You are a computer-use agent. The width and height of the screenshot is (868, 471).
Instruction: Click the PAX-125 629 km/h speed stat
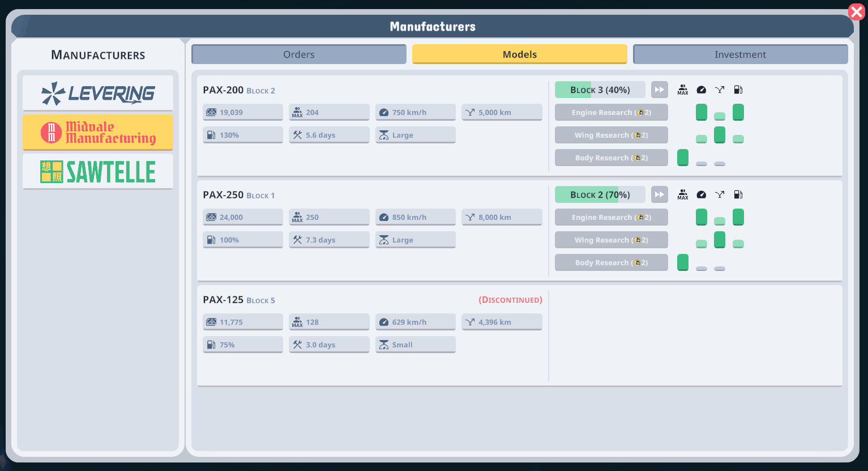(x=415, y=322)
